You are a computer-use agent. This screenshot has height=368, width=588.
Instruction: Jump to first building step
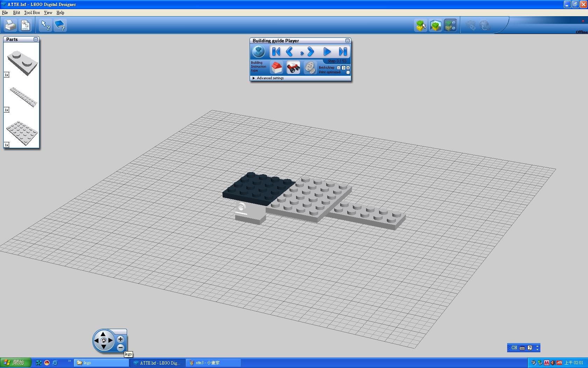coord(276,52)
